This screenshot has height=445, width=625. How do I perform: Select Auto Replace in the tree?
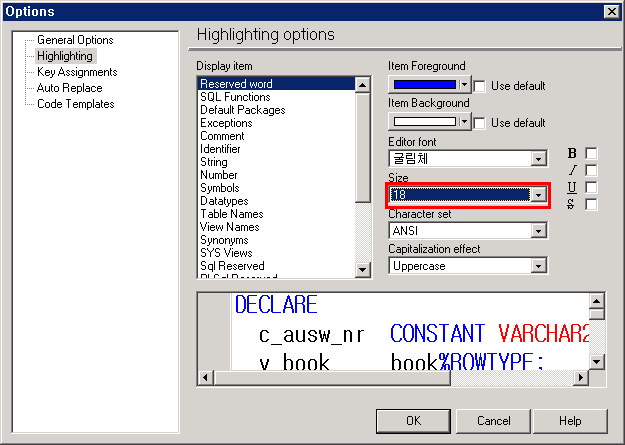[x=69, y=88]
